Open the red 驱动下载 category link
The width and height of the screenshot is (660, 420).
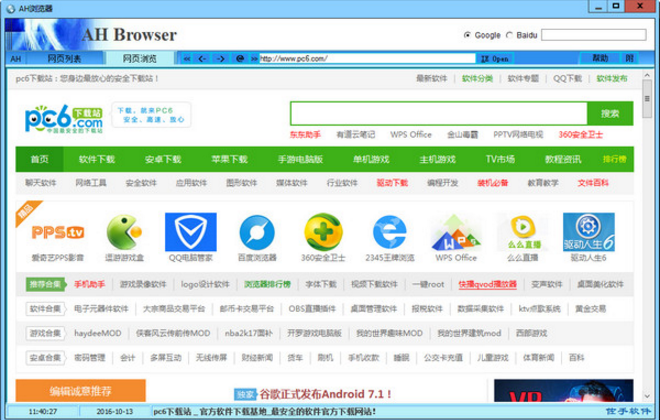pyautogui.click(x=392, y=183)
